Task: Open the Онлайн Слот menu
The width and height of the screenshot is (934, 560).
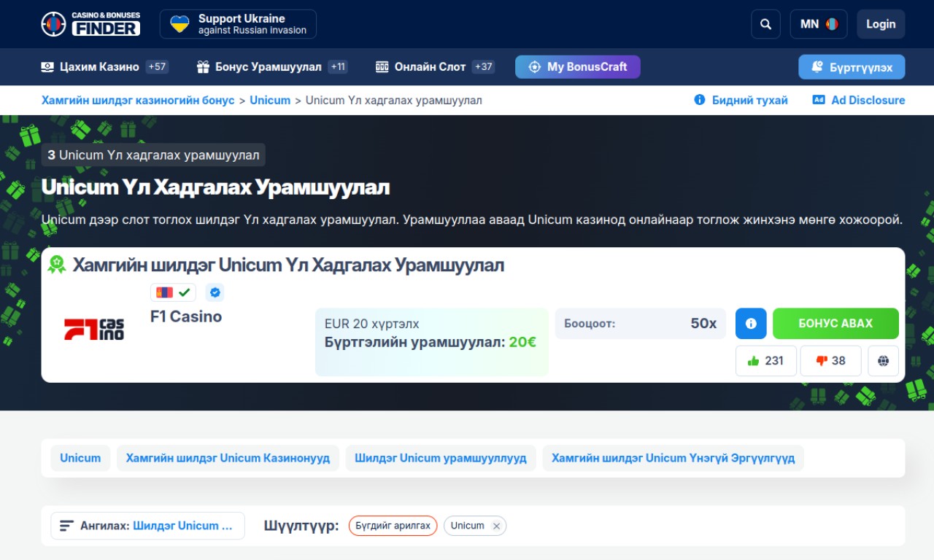Action: click(435, 67)
